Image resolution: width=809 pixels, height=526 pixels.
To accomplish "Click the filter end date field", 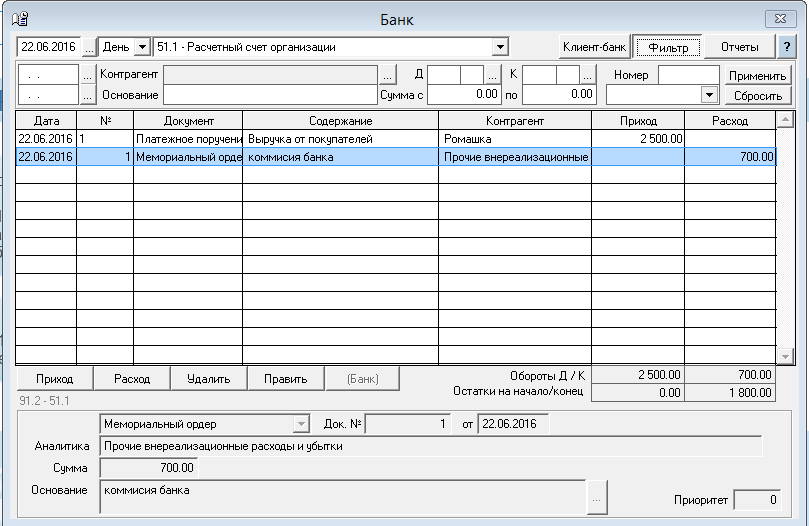I will pos(48,95).
